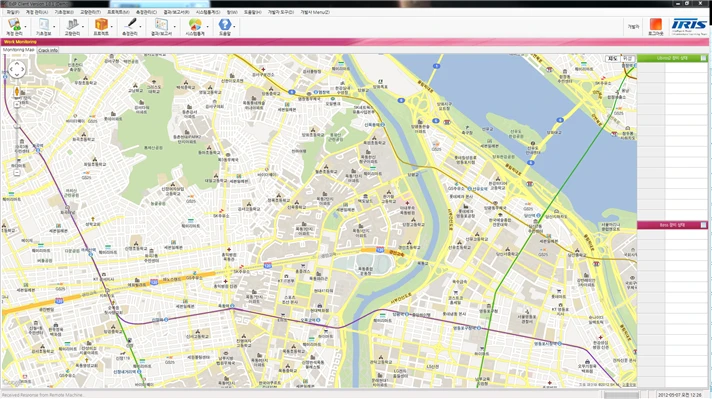Pan the map down with arrow control

[17, 75]
